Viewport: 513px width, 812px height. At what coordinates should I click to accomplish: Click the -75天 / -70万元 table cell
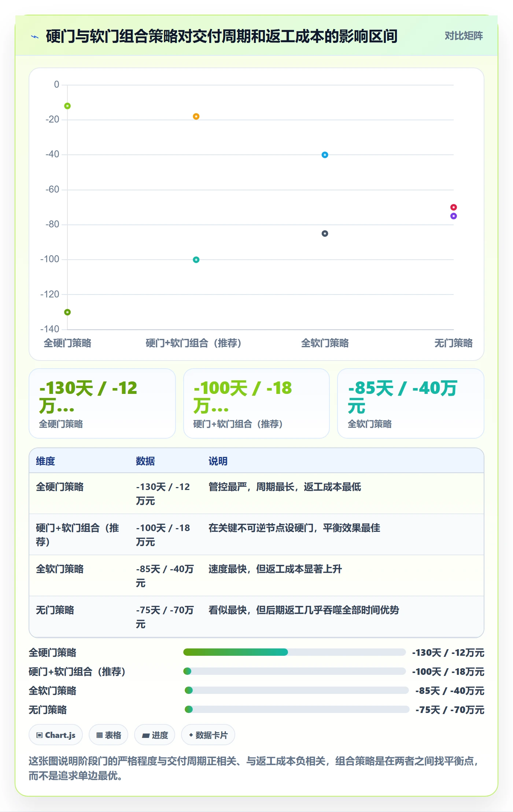165,617
